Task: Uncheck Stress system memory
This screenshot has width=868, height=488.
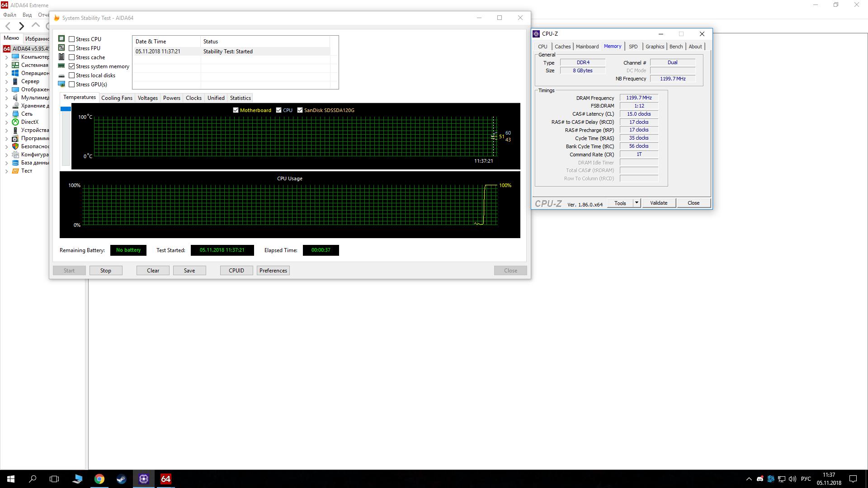Action: [71, 66]
